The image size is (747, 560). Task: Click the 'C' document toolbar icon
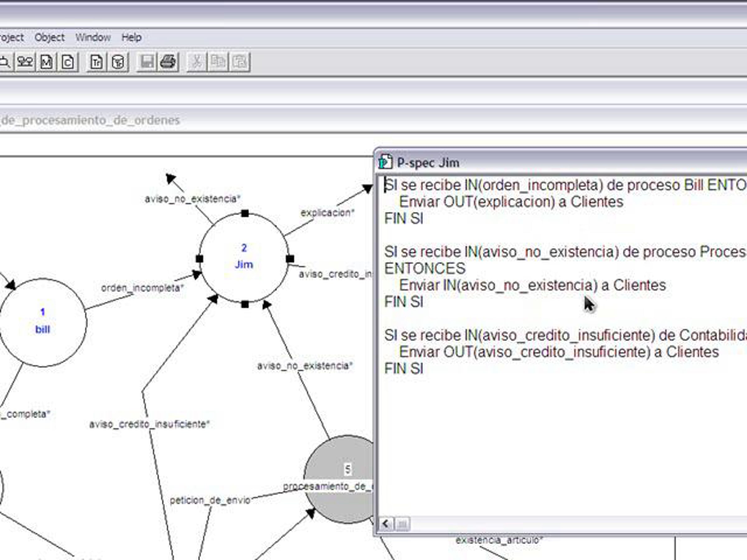click(x=68, y=62)
